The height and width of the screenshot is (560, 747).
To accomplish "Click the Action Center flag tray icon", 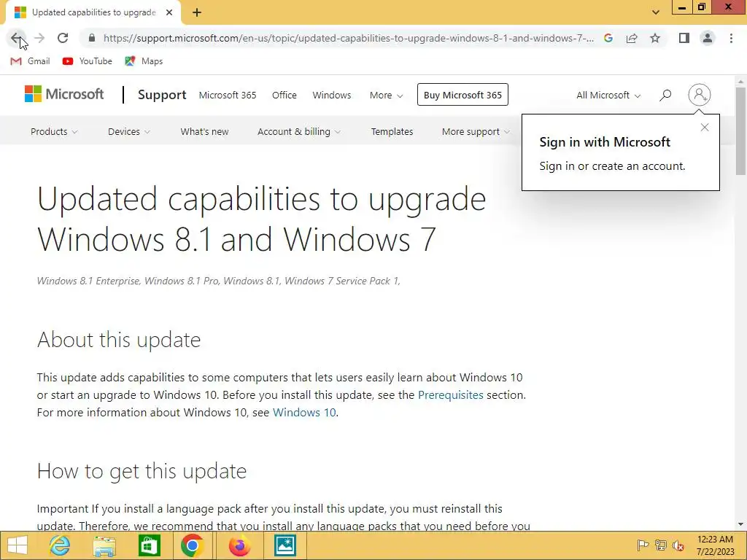I will click(643, 545).
